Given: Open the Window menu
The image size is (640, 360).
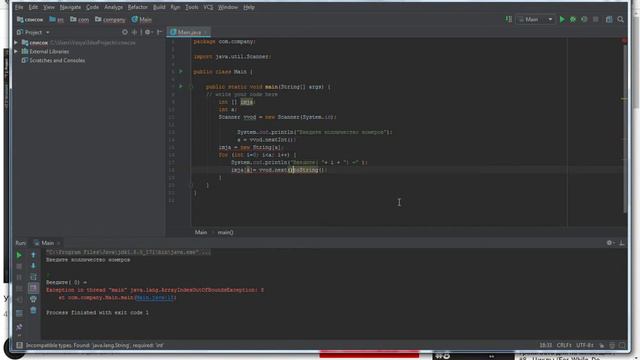Looking at the screenshot, I should [x=228, y=7].
